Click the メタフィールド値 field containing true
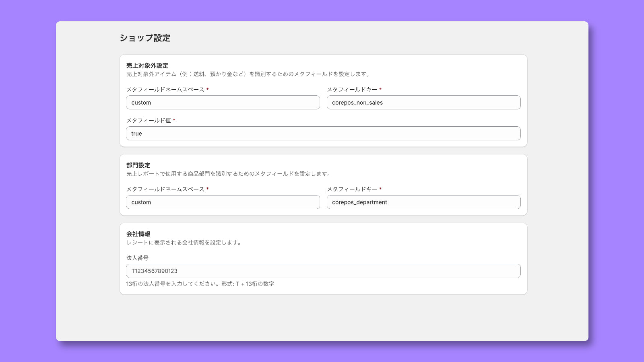Image resolution: width=644 pixels, height=362 pixels. click(323, 133)
